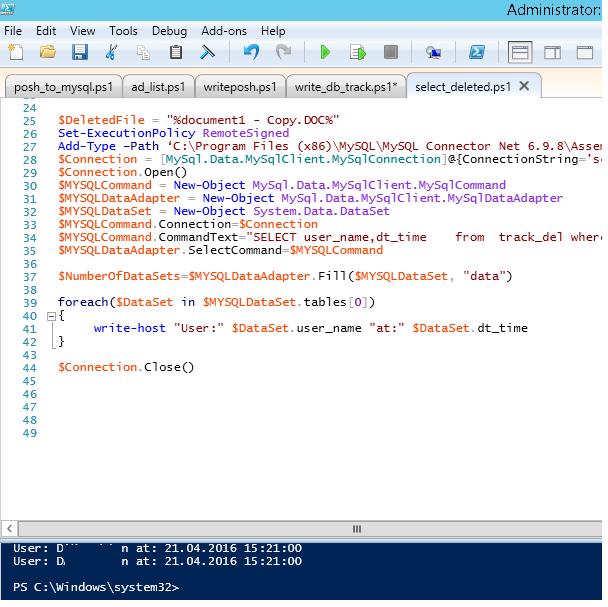Click the Run Selection icon
Viewport: 608px width, 607px height.
(357, 52)
